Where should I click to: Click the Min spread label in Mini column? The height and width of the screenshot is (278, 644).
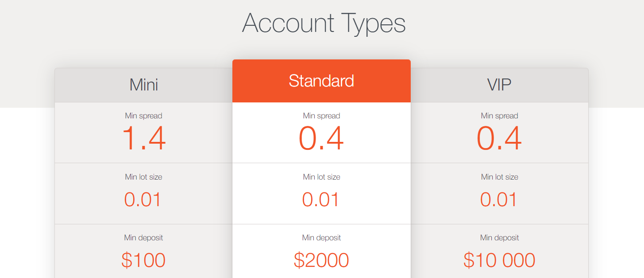coord(143,116)
